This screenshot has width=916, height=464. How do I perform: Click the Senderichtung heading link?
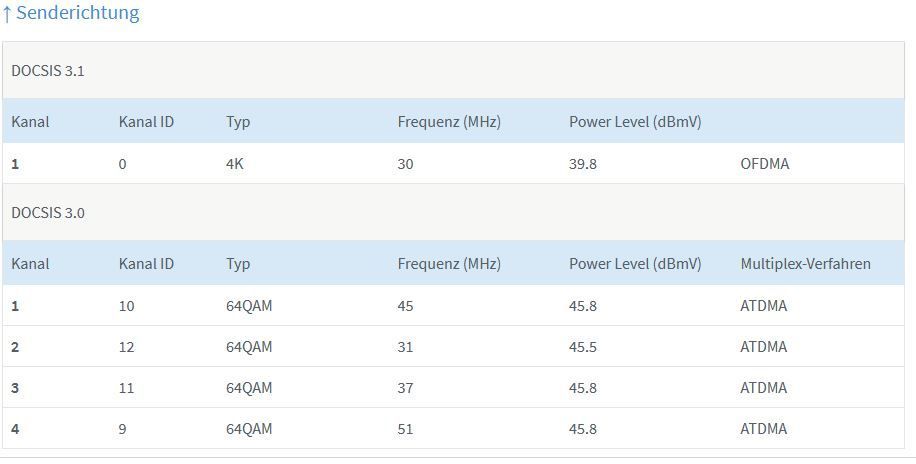[x=77, y=14]
